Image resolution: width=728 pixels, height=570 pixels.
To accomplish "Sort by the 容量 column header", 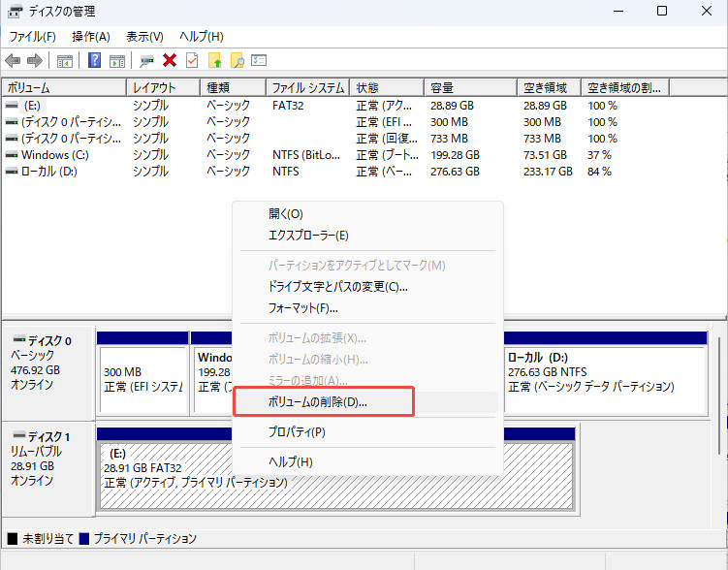I will [471, 87].
